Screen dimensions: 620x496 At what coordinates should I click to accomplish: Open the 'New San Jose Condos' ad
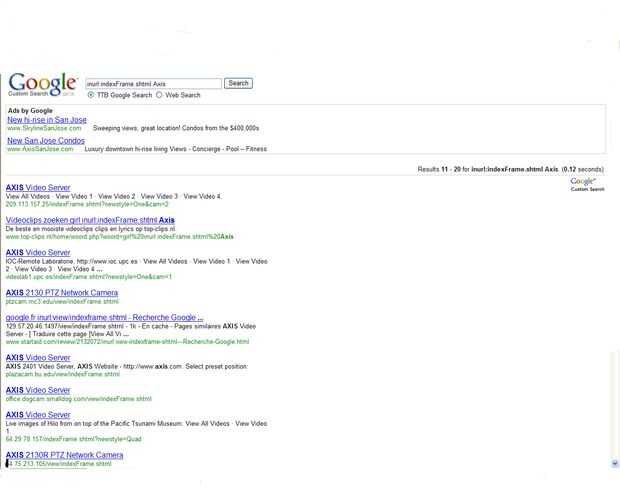[x=46, y=140]
